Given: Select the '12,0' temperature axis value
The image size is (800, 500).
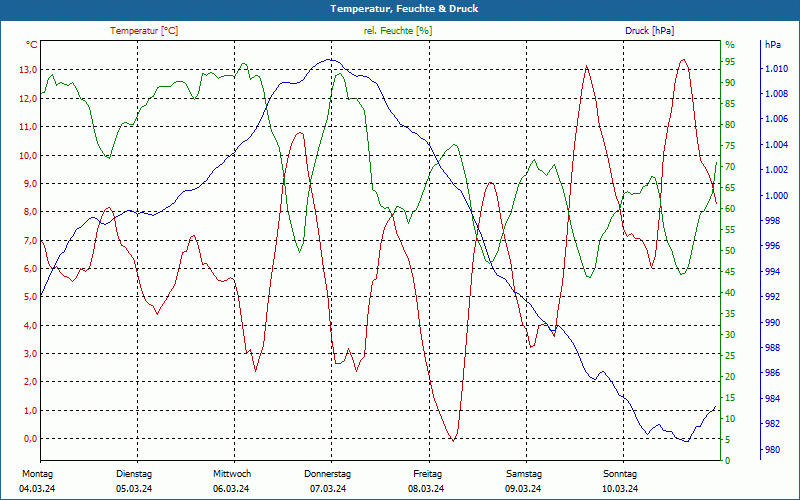Looking at the screenshot, I should 28,98.
